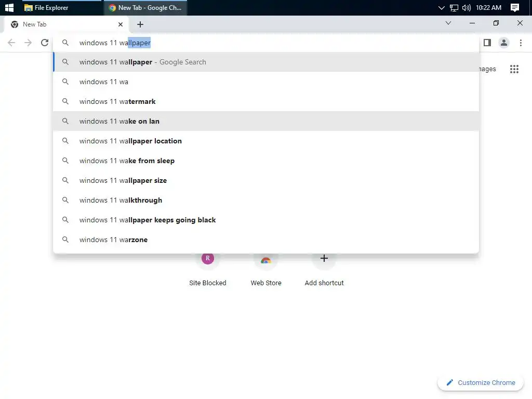Show hidden system tray icons
532x399 pixels.
441,7
